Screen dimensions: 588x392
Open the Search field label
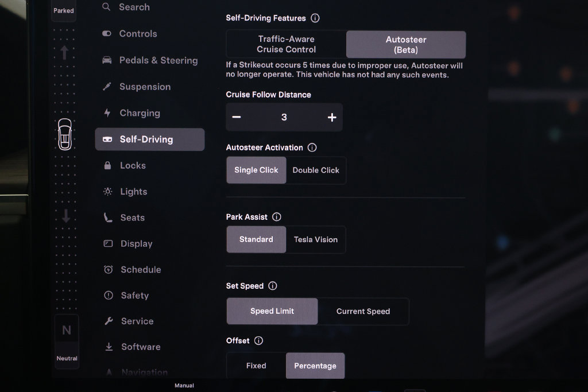tap(134, 7)
